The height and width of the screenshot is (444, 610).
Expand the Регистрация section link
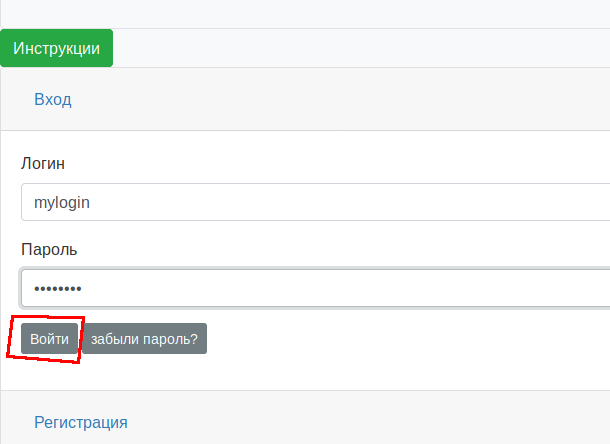click(x=81, y=423)
